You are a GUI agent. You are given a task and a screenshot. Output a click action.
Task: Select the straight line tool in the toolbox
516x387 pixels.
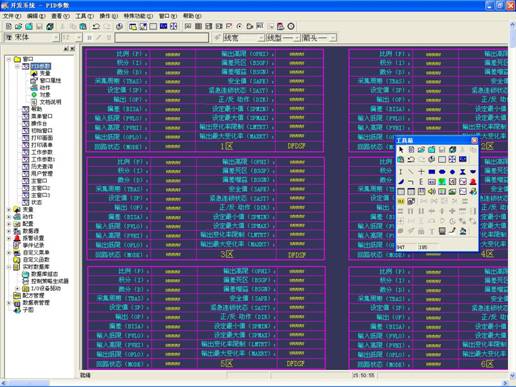tap(411, 172)
